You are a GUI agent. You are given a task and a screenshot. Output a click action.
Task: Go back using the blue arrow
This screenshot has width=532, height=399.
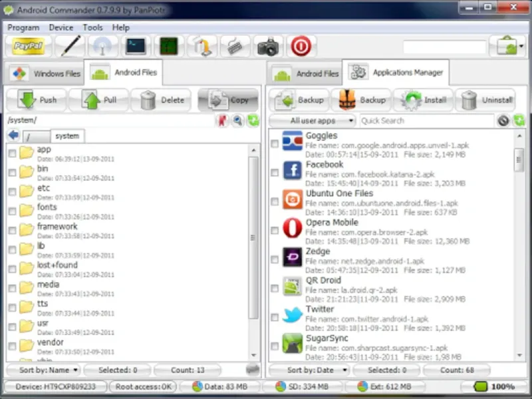(13, 135)
